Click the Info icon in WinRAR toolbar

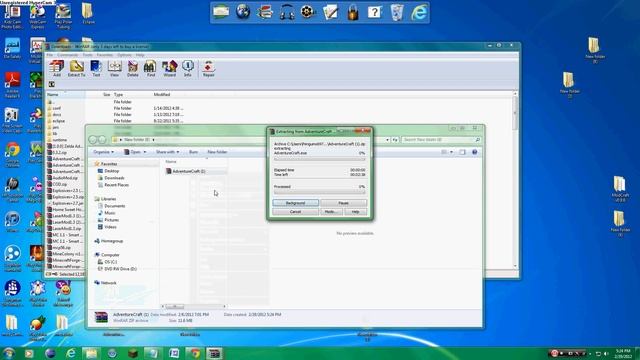pos(188,68)
